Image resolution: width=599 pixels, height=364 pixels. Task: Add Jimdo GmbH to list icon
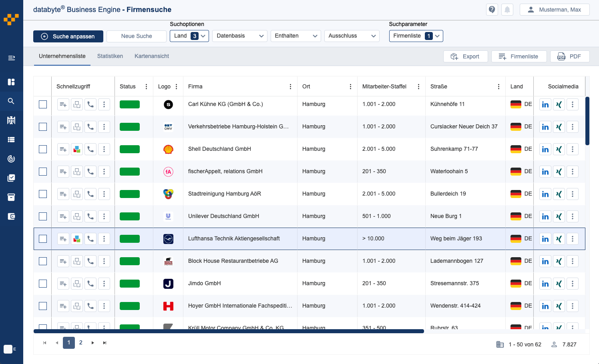tap(63, 284)
